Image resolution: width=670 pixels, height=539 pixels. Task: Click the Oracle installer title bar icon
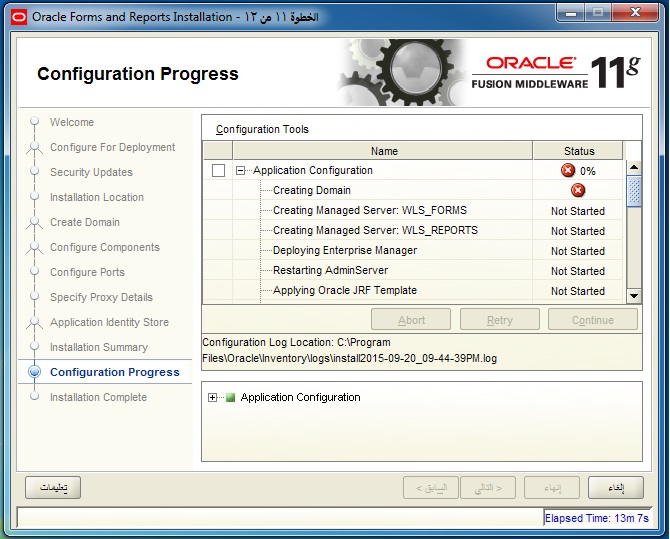click(17, 17)
